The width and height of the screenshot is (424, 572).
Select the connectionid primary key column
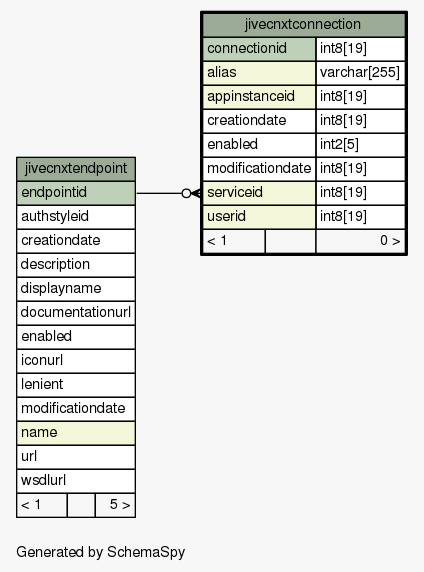point(259,49)
